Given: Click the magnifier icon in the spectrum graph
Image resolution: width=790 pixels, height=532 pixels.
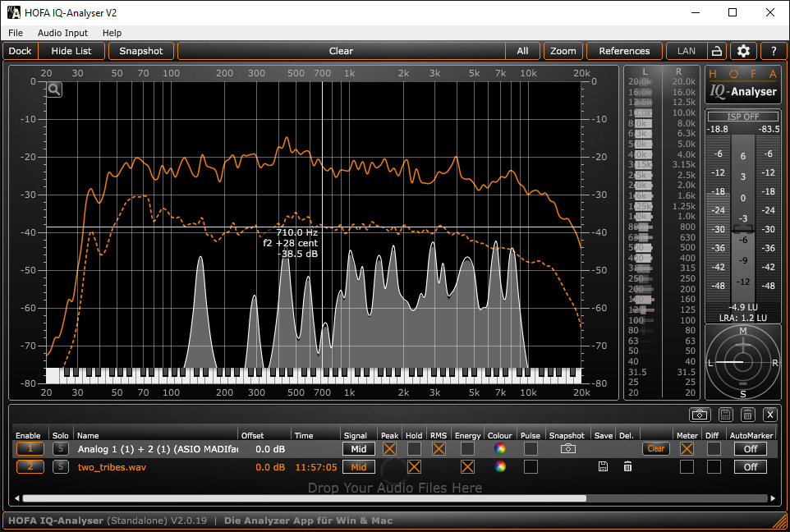Looking at the screenshot, I should pos(54,89).
